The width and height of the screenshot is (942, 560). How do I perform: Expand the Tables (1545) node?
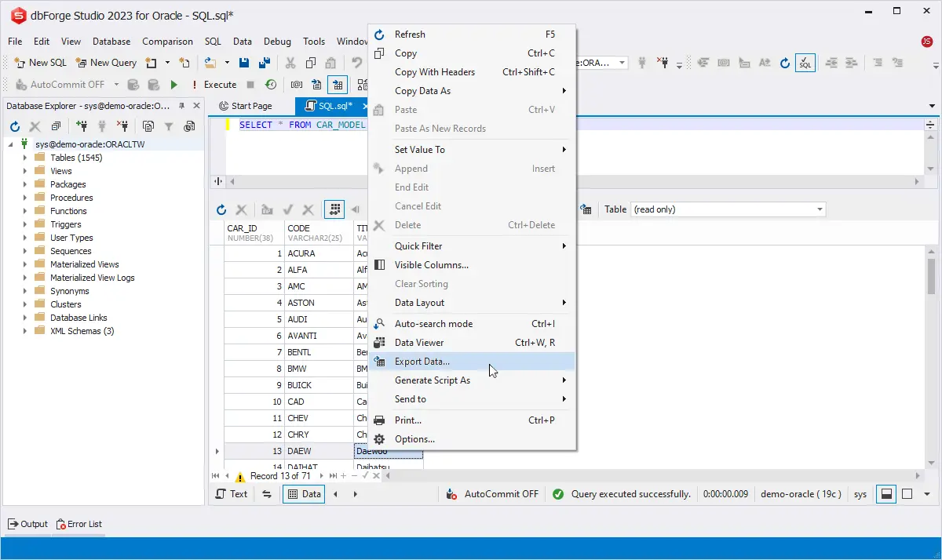[x=25, y=158]
